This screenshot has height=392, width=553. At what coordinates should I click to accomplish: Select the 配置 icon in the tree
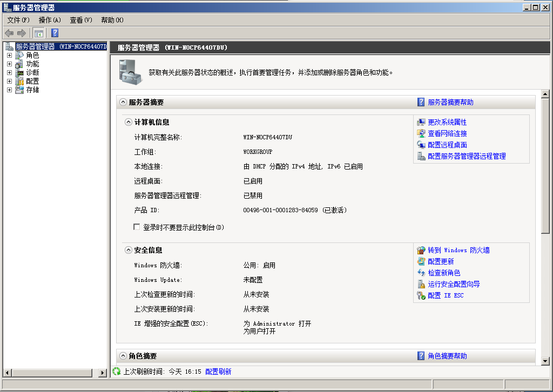[x=19, y=82]
